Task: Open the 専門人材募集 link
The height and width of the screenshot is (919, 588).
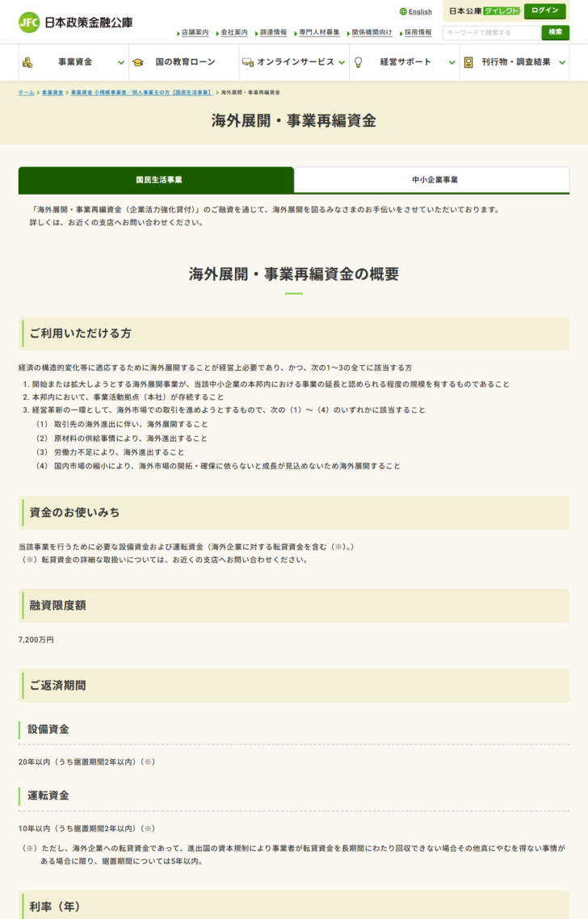Action: pyautogui.click(x=319, y=33)
